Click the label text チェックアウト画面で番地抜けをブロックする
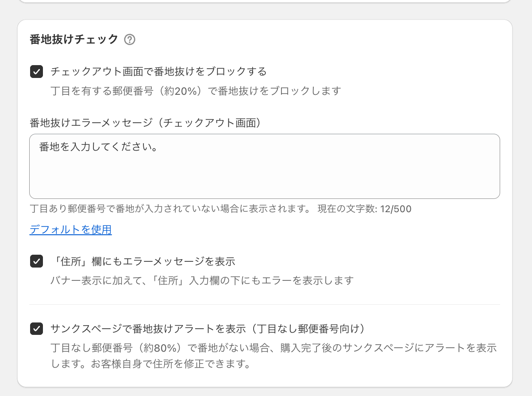The width and height of the screenshot is (532, 396). point(158,71)
